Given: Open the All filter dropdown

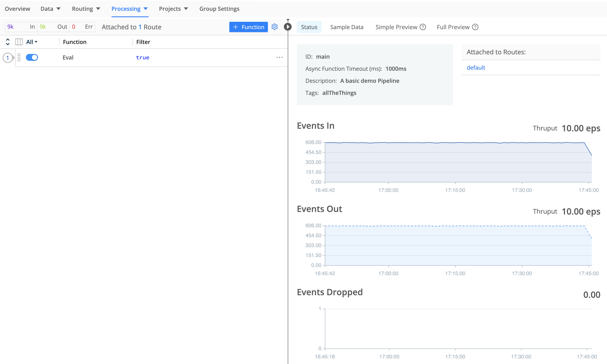Looking at the screenshot, I should coord(32,42).
